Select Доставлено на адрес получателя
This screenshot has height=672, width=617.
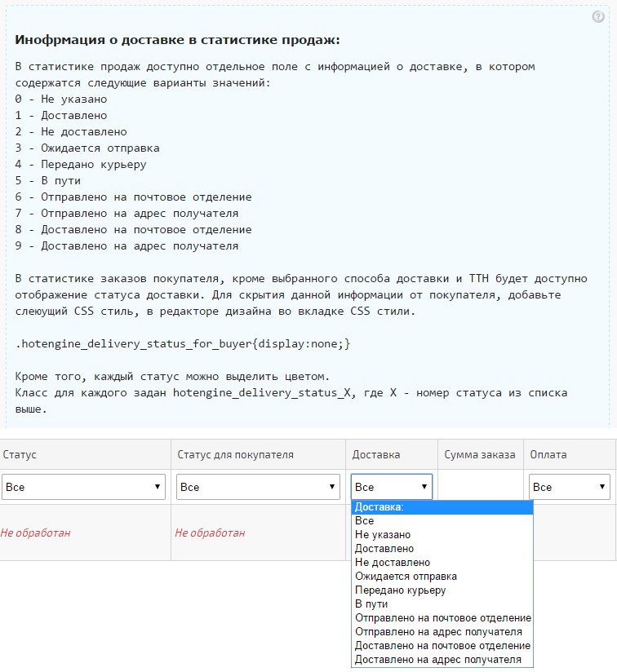coord(437,659)
